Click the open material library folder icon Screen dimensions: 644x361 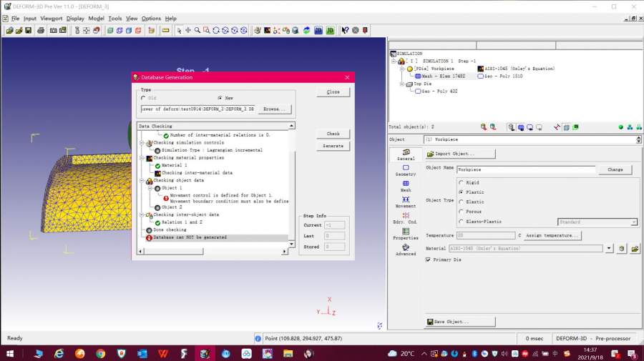[x=634, y=249]
